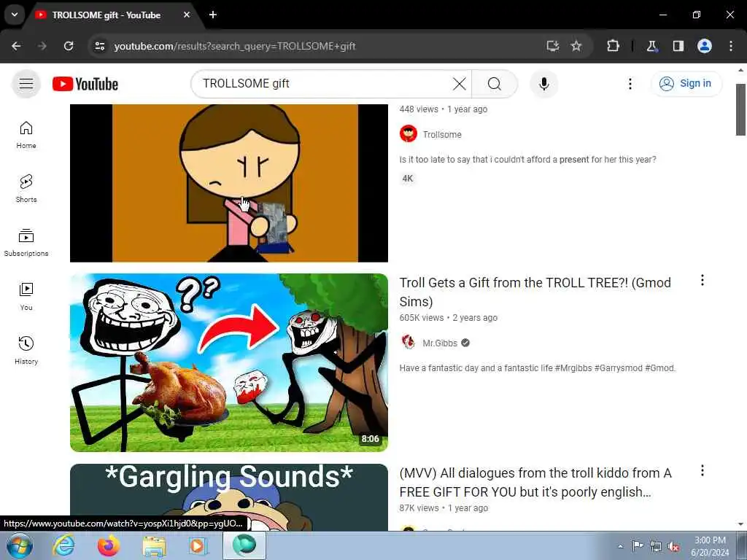
Task: Show hidden tray icons arrow
Action: click(620, 546)
